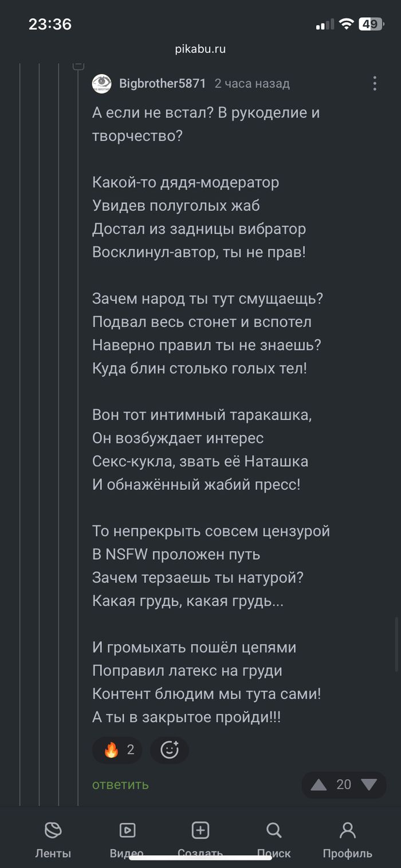This screenshot has width=401, height=868.
Task: Go to the Профиль icon
Action: click(x=347, y=831)
